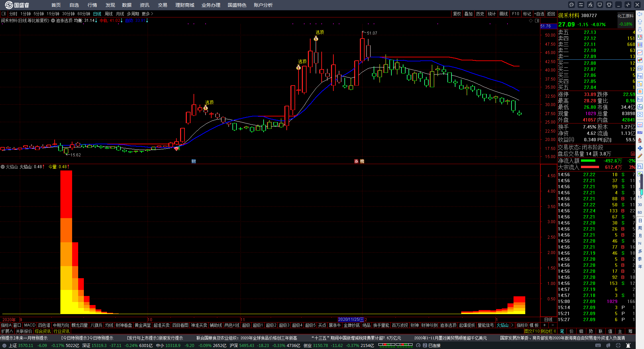Click the monthly 月 period icon in sidebar
This screenshot has height=349, width=644.
tap(640, 236)
